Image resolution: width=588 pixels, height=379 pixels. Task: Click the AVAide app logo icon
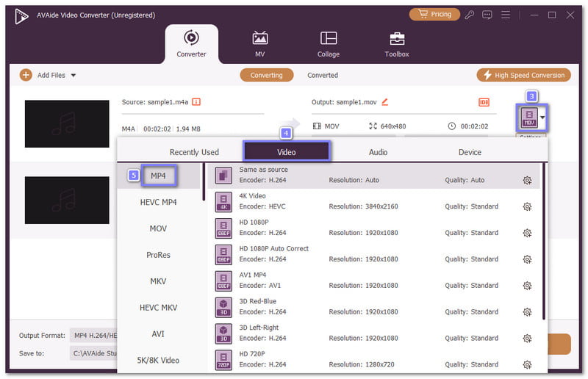[x=21, y=15]
